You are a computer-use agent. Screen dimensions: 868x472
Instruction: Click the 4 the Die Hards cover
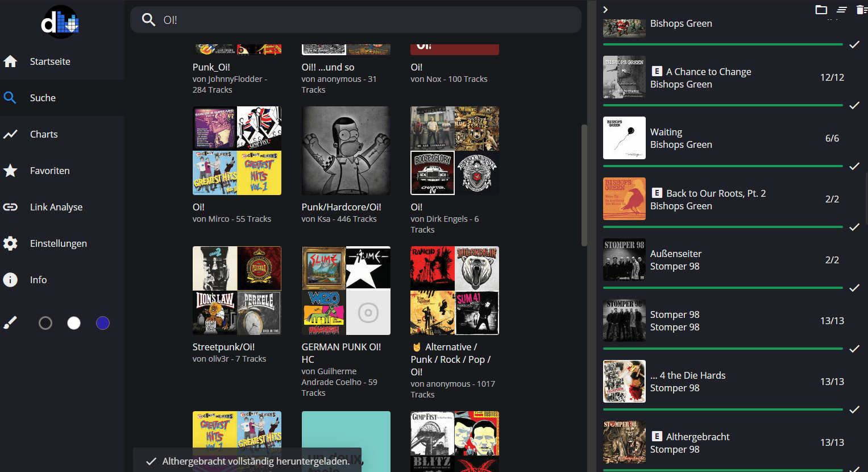point(624,381)
